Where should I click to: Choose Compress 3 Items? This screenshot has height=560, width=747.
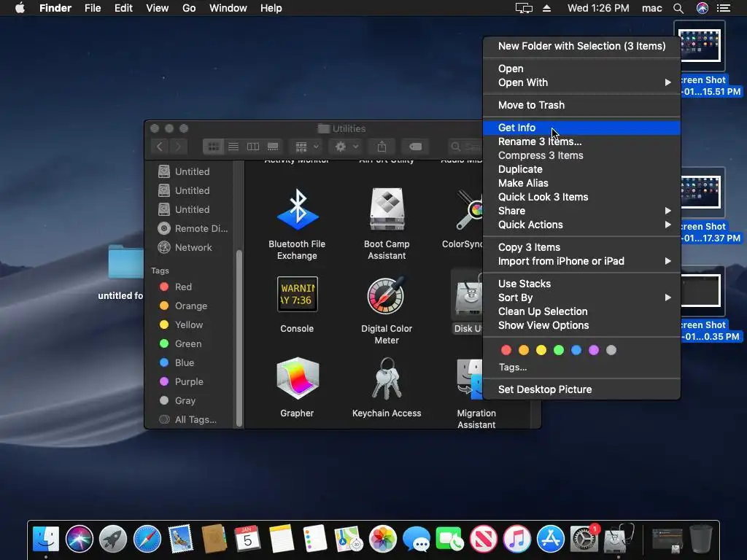point(581,155)
